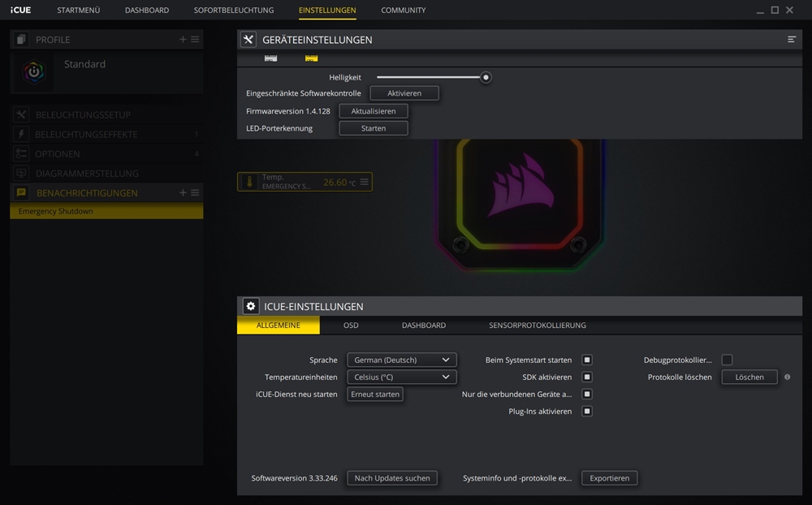Open the Sprache language dropdown
812x505 pixels.
coord(402,360)
